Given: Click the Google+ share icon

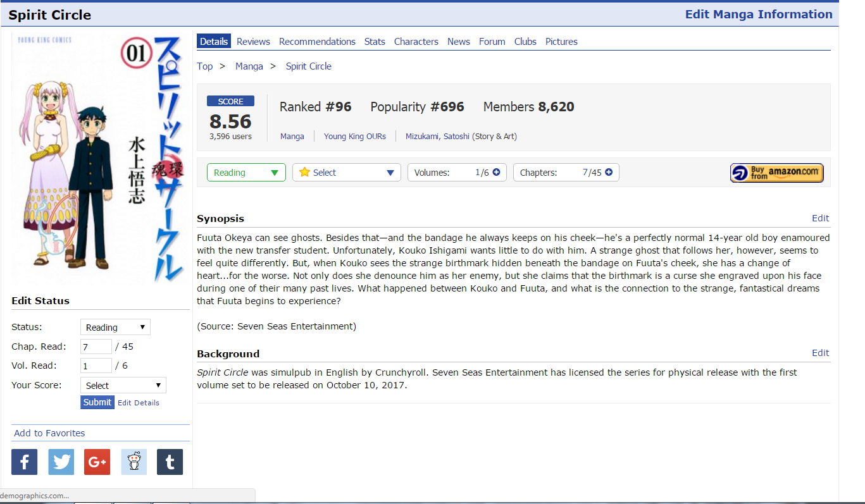Looking at the screenshot, I should 97,462.
